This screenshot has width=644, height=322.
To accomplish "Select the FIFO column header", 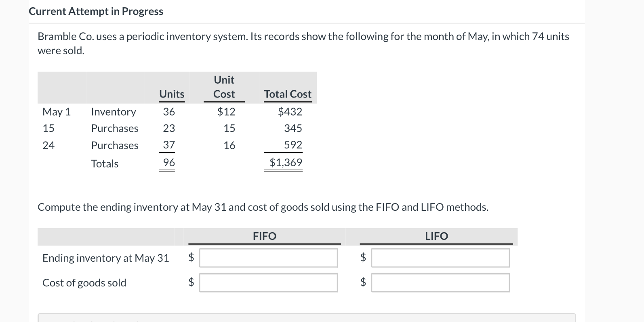I will coord(264,236).
